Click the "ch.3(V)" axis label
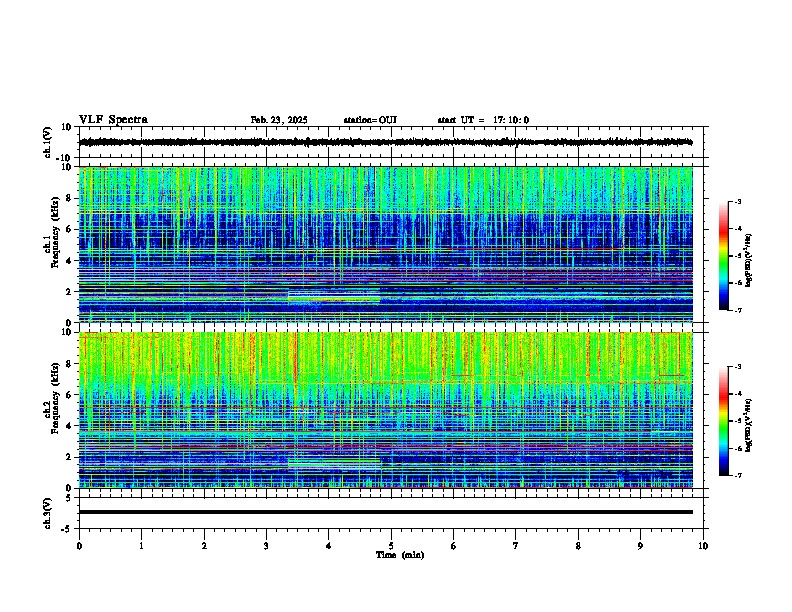Screen dimensions: 792x612 coord(48,513)
